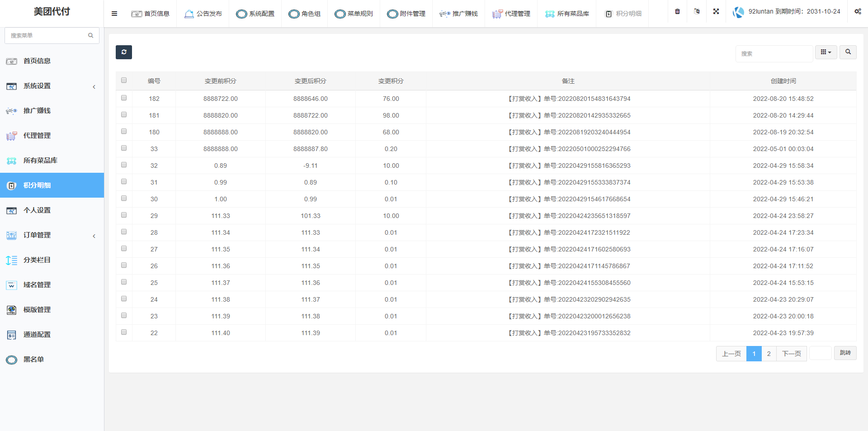This screenshot has width=868, height=431.
Task: Click the magnifier search button beside column toggle
Action: (848, 52)
